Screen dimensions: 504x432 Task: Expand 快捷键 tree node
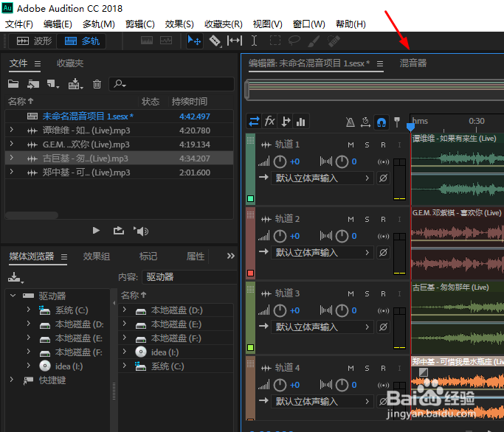click(x=12, y=380)
